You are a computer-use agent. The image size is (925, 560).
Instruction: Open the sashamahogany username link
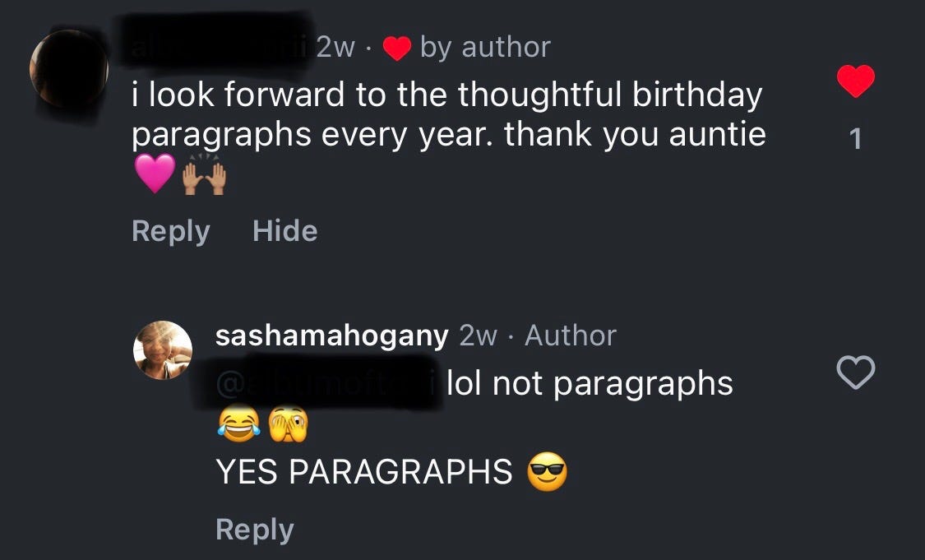331,336
